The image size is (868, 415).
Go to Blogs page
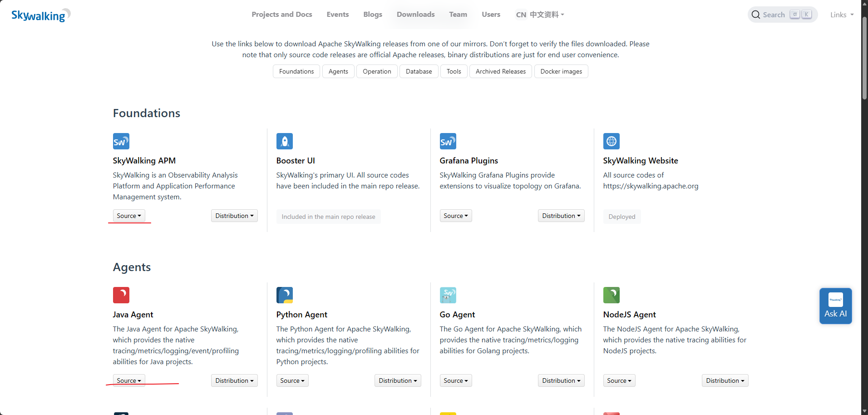[373, 15]
